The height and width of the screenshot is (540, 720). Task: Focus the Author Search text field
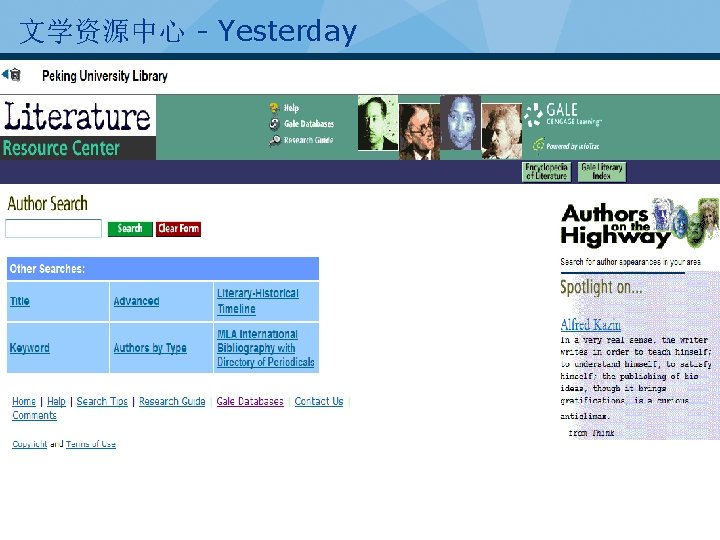point(53,228)
